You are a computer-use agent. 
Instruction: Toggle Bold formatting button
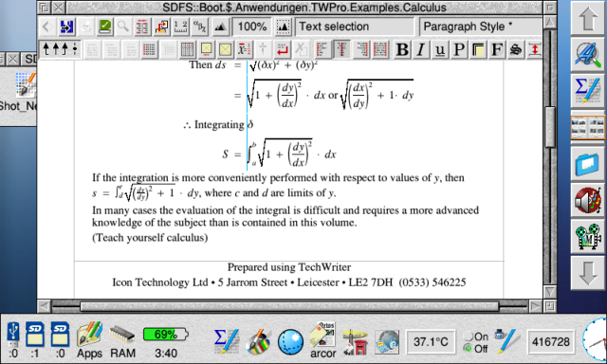click(402, 49)
